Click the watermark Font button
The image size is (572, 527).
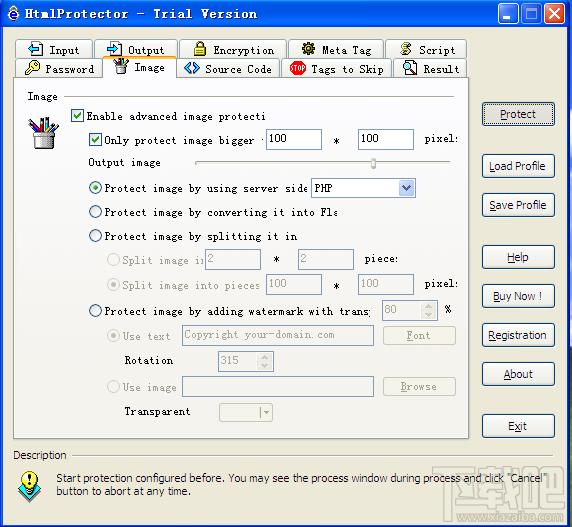click(x=419, y=336)
